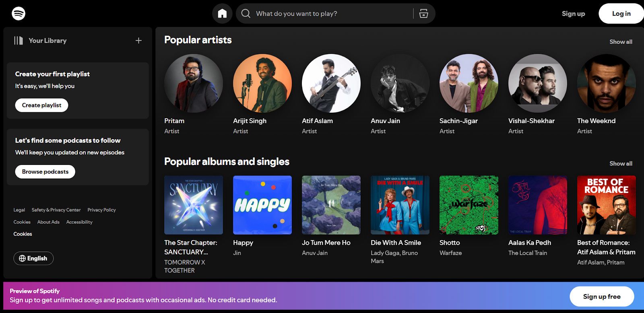Open Vishal-Shekhar artist photo
The height and width of the screenshot is (313, 644).
point(538,83)
